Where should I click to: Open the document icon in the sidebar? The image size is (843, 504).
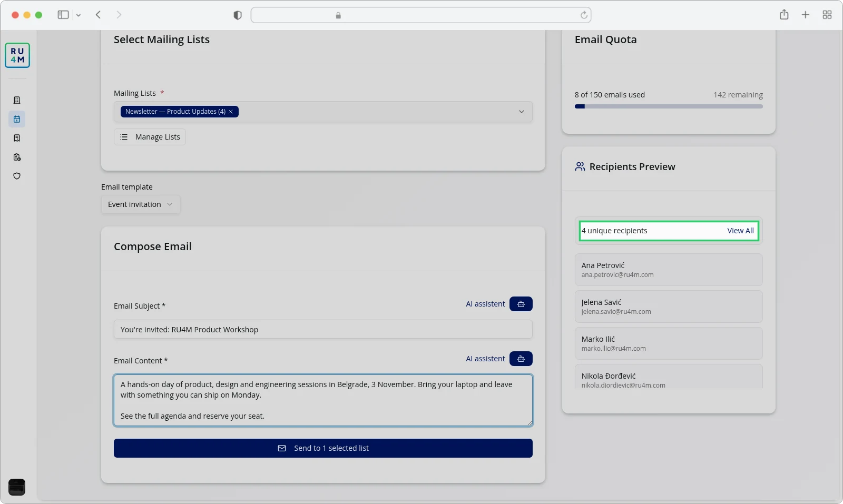tap(17, 138)
